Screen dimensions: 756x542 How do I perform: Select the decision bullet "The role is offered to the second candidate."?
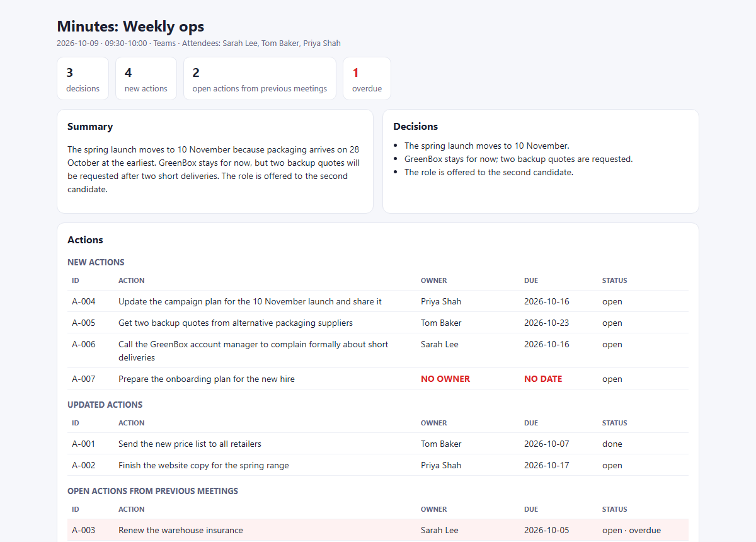click(x=489, y=172)
